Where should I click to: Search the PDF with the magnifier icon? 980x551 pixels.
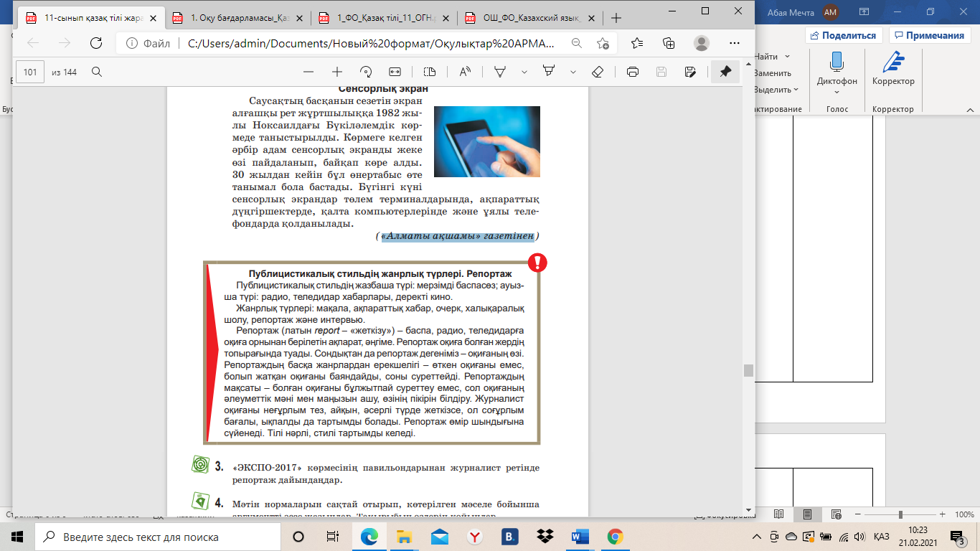point(96,72)
